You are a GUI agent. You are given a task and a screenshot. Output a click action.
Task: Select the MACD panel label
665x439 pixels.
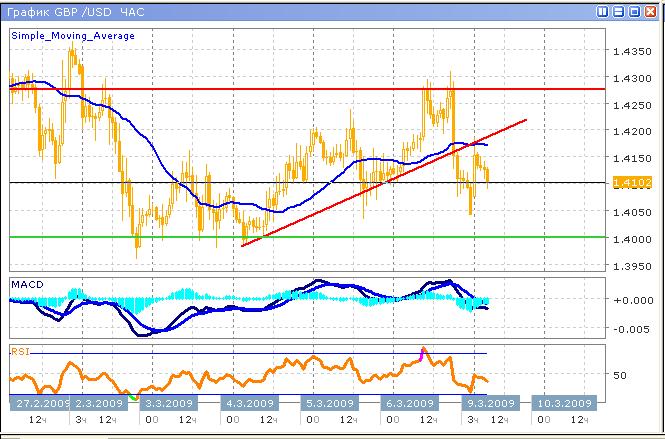(26, 285)
